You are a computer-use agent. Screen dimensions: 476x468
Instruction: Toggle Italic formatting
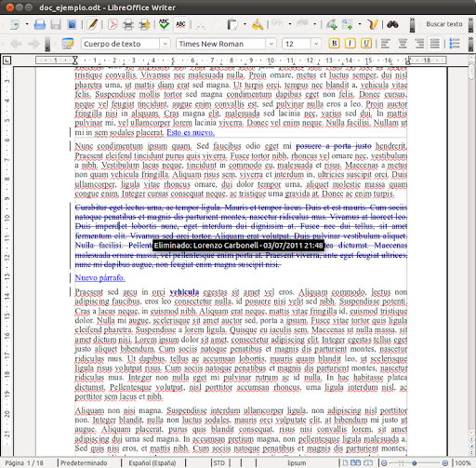350,44
